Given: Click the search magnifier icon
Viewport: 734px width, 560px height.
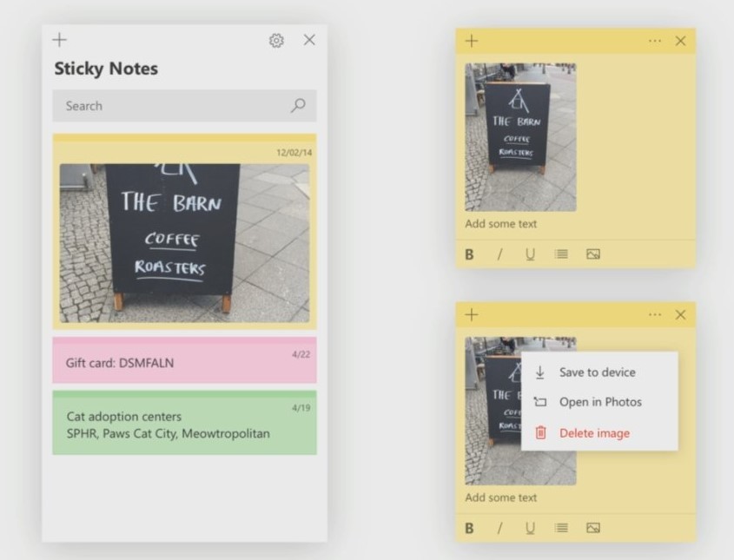Looking at the screenshot, I should coord(298,106).
